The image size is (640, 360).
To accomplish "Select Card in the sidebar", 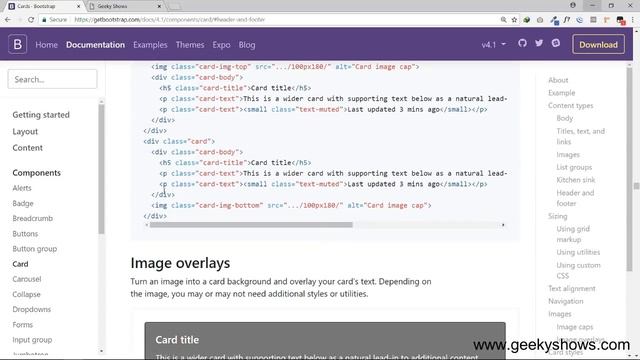I will click(x=20, y=264).
